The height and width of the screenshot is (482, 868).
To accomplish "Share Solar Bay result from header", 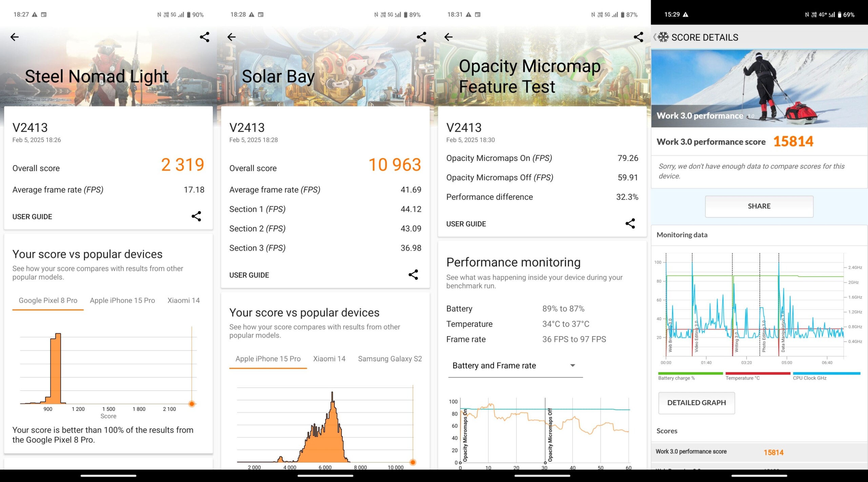I will tap(421, 37).
